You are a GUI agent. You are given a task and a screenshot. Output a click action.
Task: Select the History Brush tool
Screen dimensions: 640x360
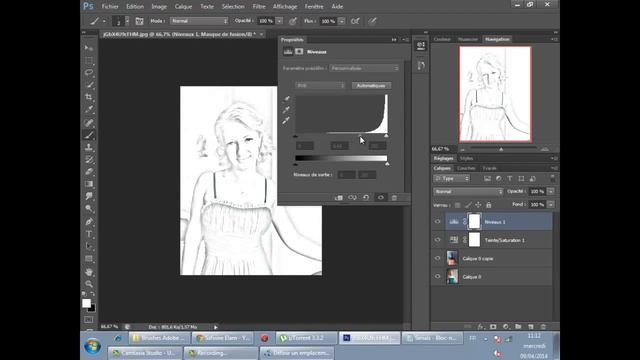tap(89, 160)
